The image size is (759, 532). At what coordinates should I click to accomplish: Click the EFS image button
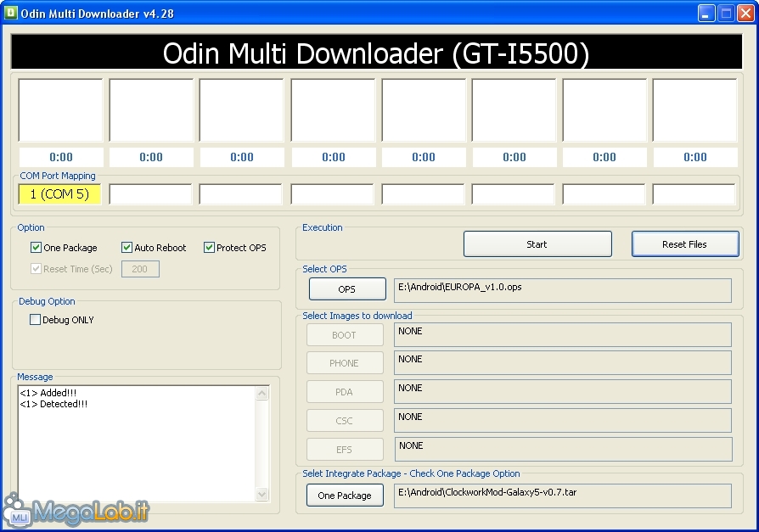click(x=345, y=450)
